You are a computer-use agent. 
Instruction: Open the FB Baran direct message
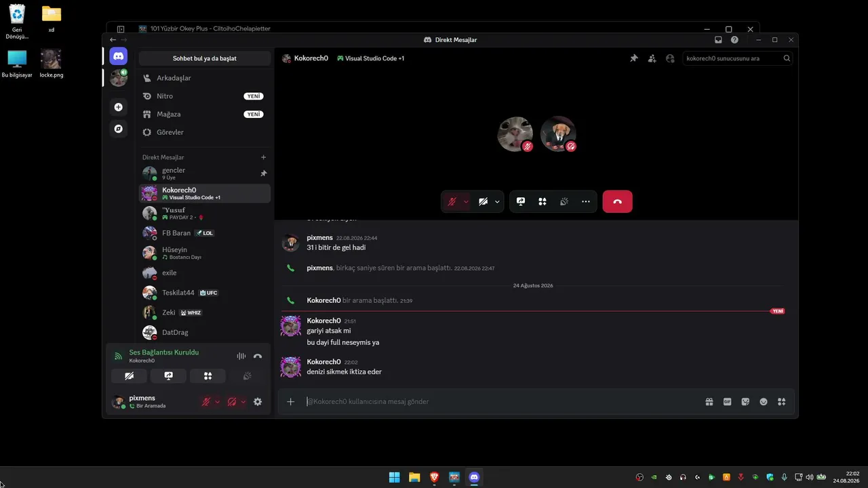click(x=205, y=233)
